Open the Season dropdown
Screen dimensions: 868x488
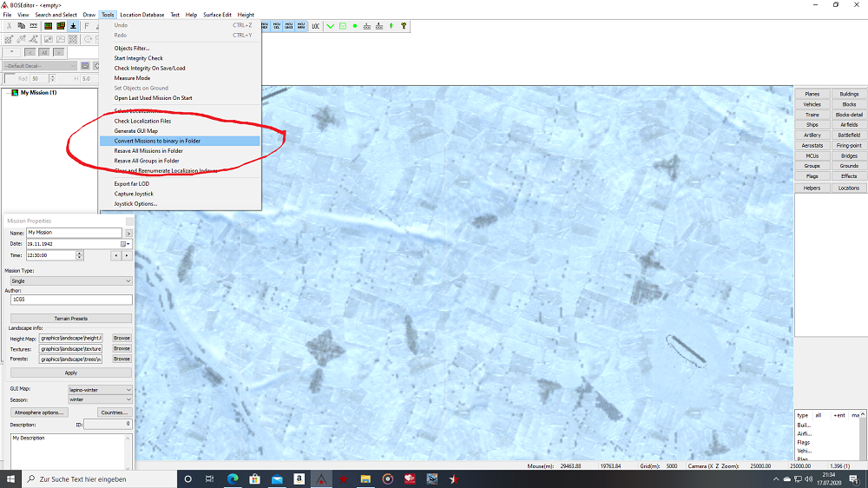[101, 400]
